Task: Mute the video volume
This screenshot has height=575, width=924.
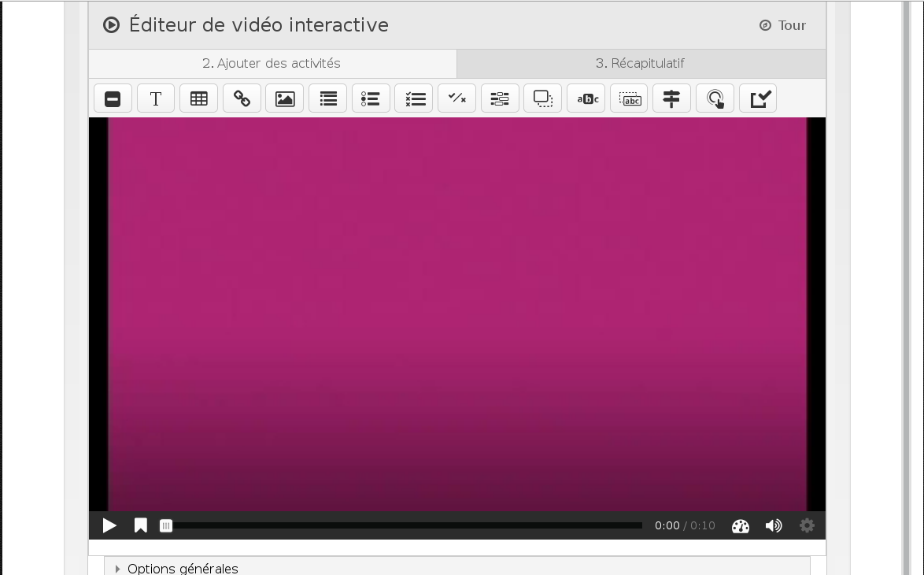Action: (x=774, y=525)
